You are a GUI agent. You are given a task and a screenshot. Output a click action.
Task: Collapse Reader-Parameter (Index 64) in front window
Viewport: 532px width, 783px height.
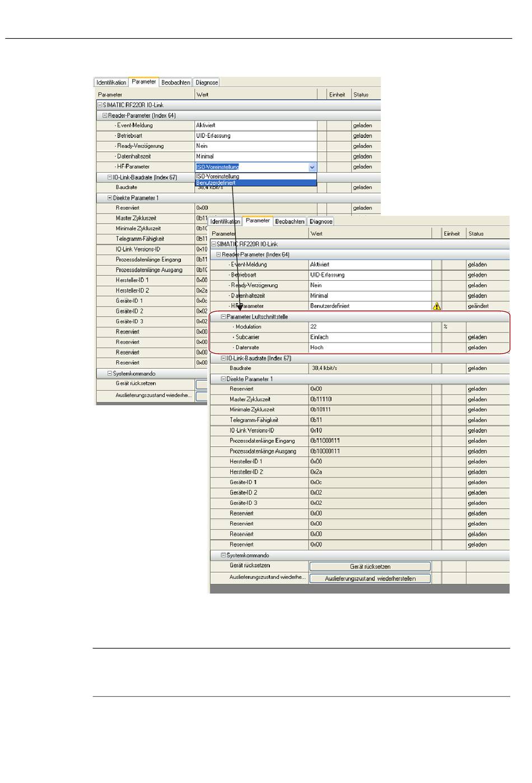[x=219, y=254]
